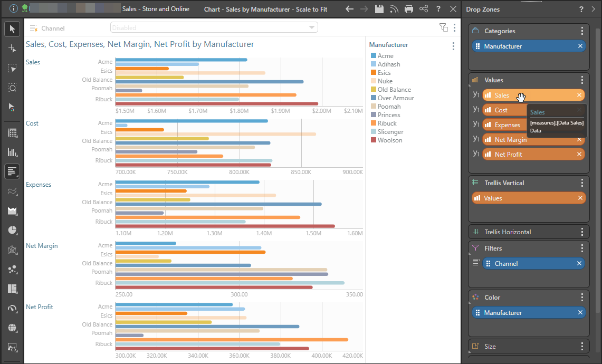Open the Manufacturer legend options menu
This screenshot has width=602, height=364.
click(453, 46)
